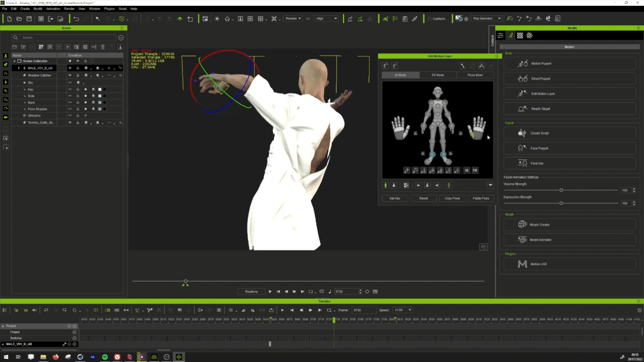Click the Copy Pose button
The width and height of the screenshot is (644, 362).
(x=452, y=198)
